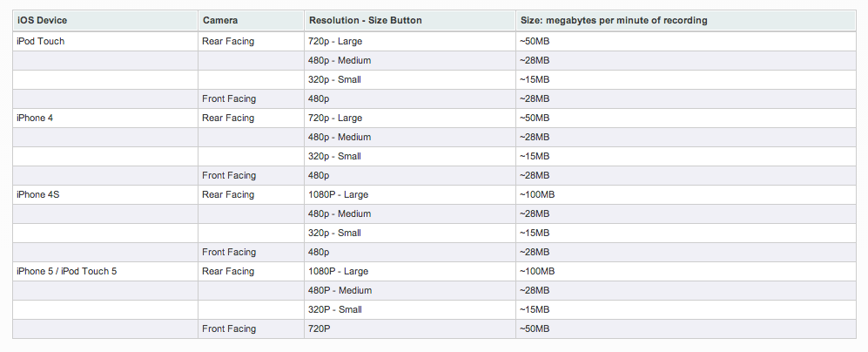Click "Rear Facing" in the iPhone 4S row
The image size is (868, 352).
(227, 194)
